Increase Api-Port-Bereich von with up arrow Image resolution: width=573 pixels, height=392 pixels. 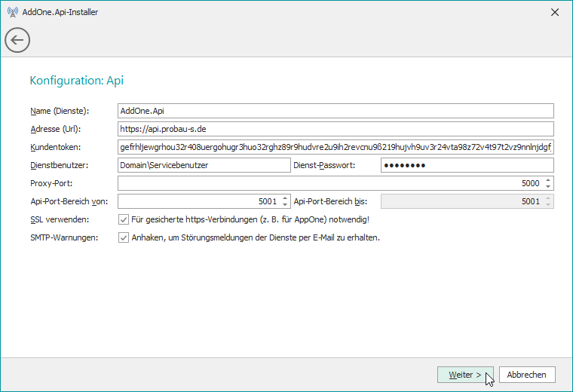click(x=285, y=198)
